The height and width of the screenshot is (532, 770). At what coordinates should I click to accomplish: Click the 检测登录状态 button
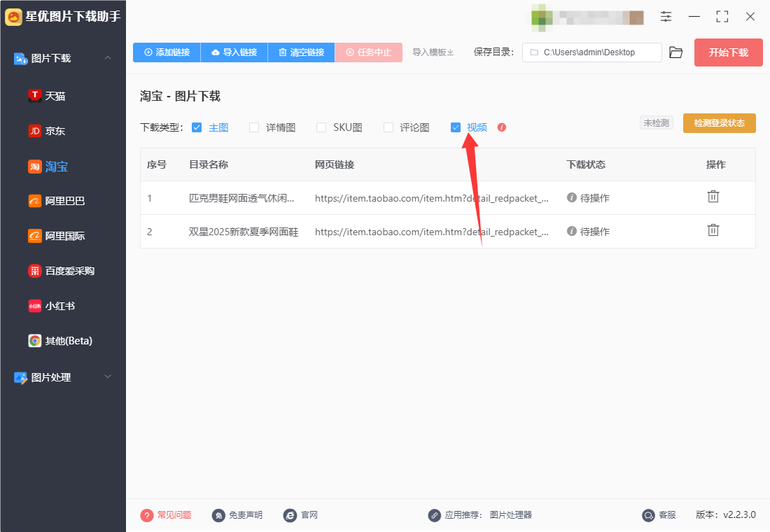pyautogui.click(x=719, y=123)
